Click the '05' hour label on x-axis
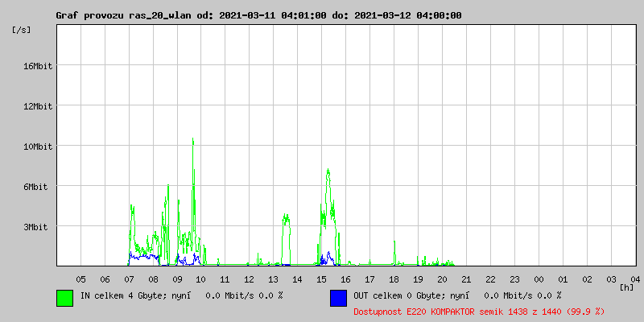This screenshot has width=644, height=322. coord(81,279)
